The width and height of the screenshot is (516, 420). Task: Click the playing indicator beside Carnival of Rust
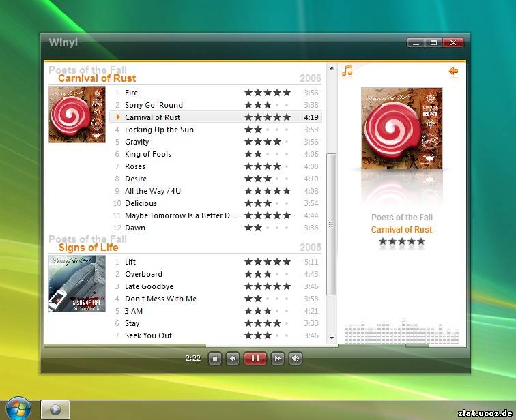click(x=118, y=117)
